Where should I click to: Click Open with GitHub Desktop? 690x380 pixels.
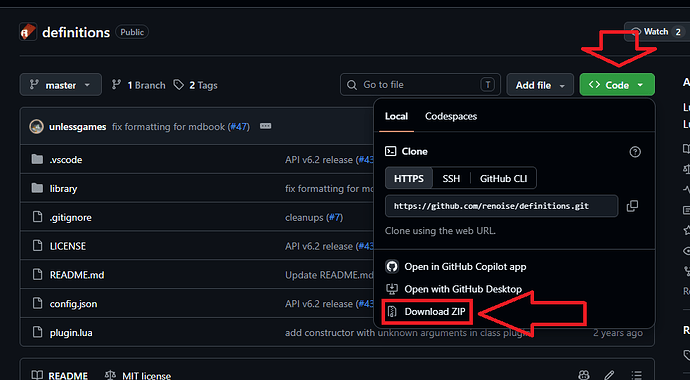coord(463,289)
